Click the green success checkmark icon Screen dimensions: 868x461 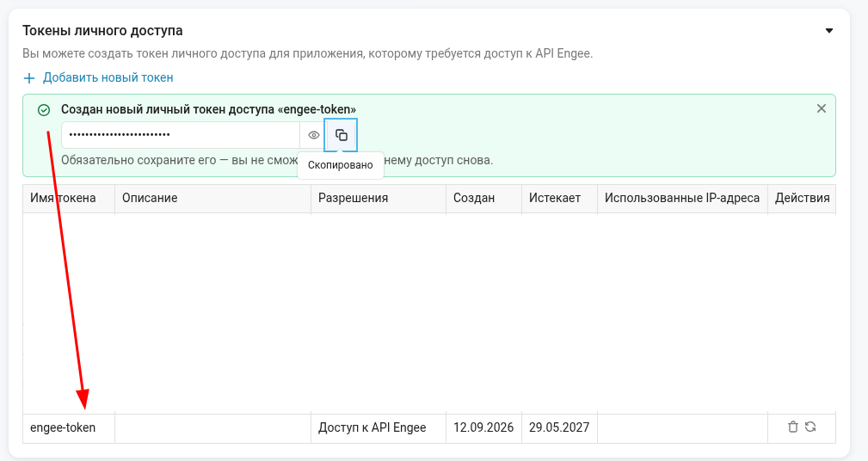44,110
